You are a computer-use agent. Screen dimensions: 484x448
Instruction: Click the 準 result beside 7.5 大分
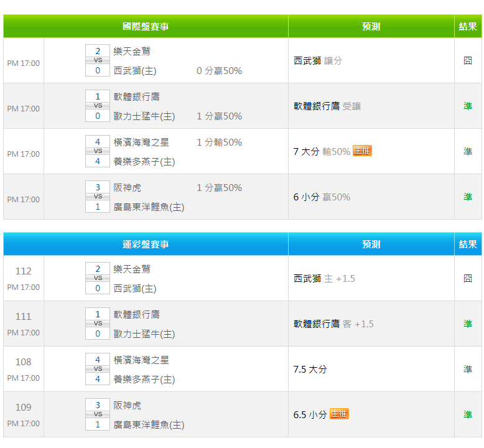(468, 369)
